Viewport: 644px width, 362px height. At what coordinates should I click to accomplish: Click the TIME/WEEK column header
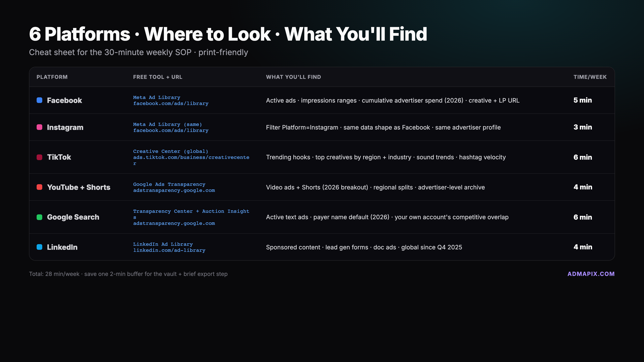(x=590, y=77)
